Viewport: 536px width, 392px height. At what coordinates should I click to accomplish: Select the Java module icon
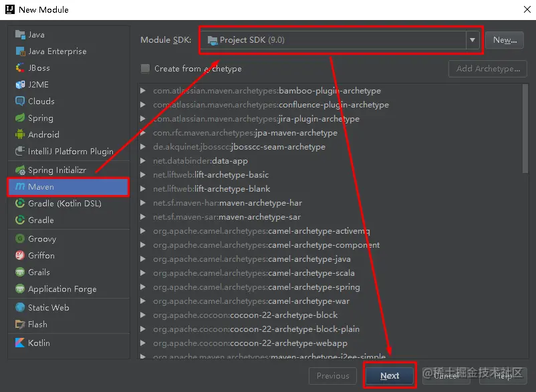pyautogui.click(x=20, y=35)
